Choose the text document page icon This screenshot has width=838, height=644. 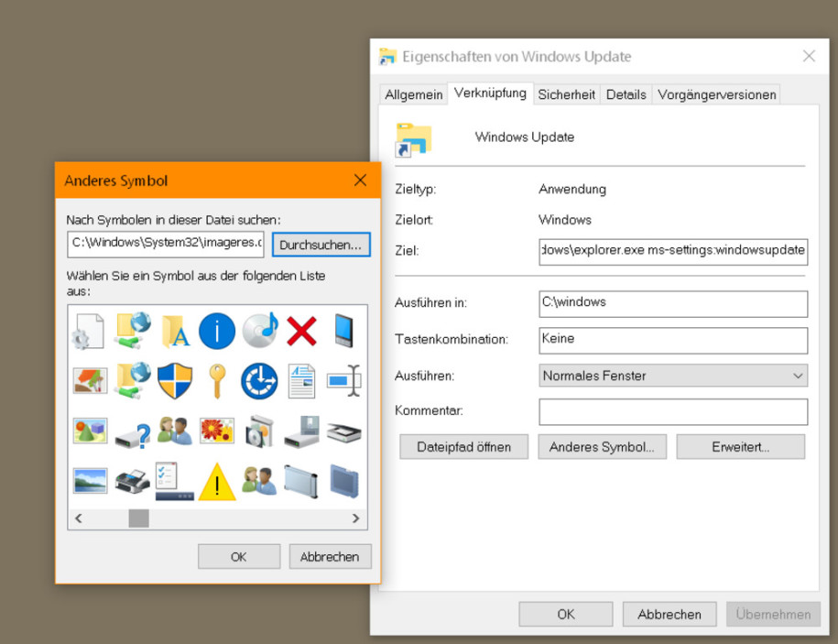[x=302, y=381]
